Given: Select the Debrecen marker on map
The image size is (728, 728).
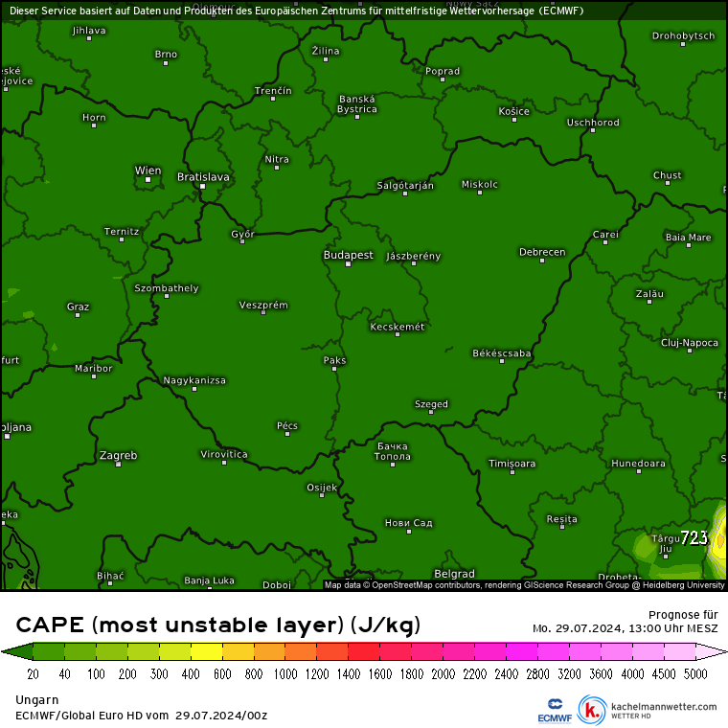Looking at the screenshot, I should 542,262.
